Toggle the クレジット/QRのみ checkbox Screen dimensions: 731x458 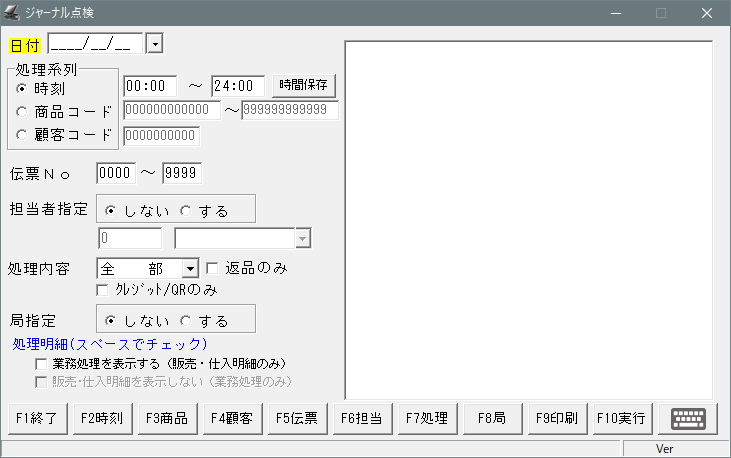pyautogui.click(x=103, y=289)
